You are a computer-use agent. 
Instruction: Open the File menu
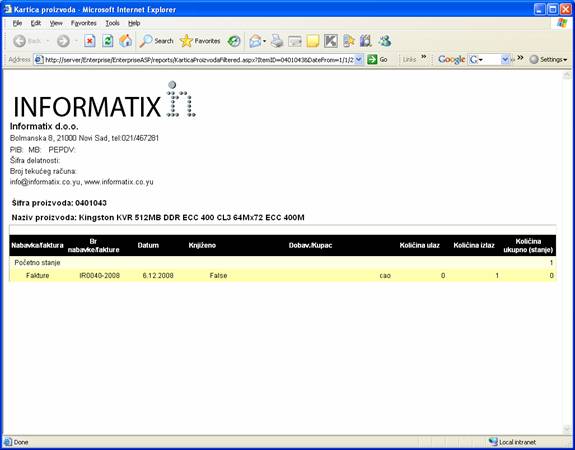click(x=17, y=23)
